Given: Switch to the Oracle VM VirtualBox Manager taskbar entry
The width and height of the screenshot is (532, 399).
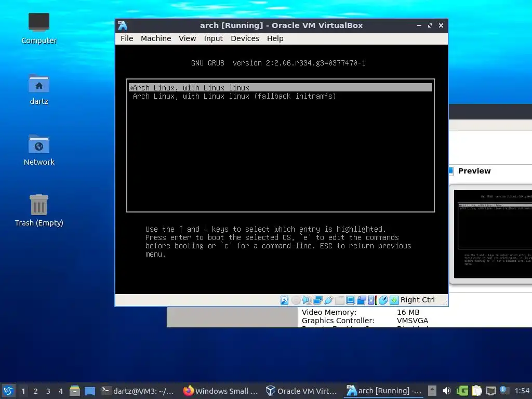Looking at the screenshot, I should click(301, 391).
